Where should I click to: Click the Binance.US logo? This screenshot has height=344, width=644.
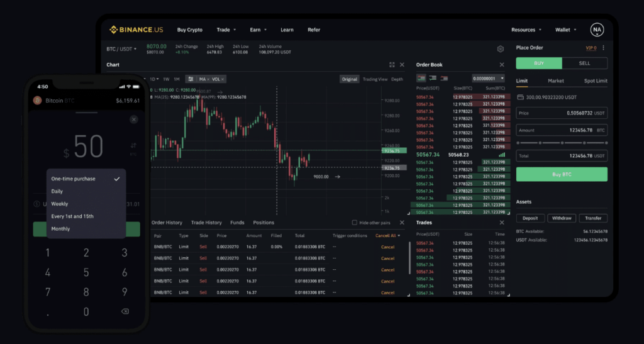click(x=136, y=30)
